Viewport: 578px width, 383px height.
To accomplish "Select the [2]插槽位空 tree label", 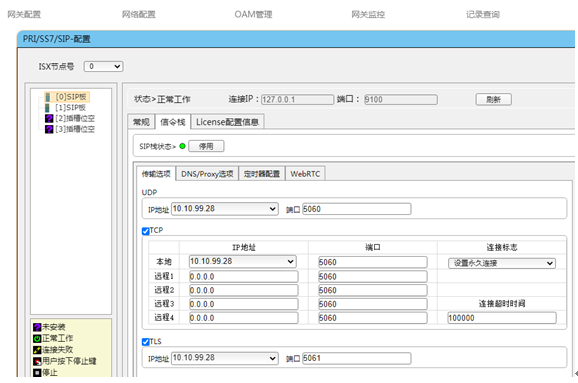I will [x=75, y=118].
